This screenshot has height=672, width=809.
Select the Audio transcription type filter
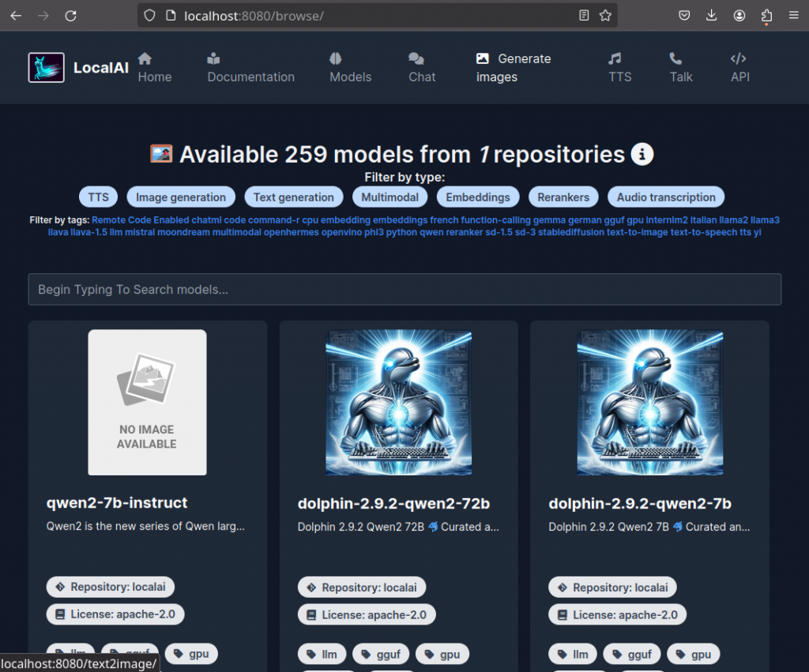[x=665, y=197]
